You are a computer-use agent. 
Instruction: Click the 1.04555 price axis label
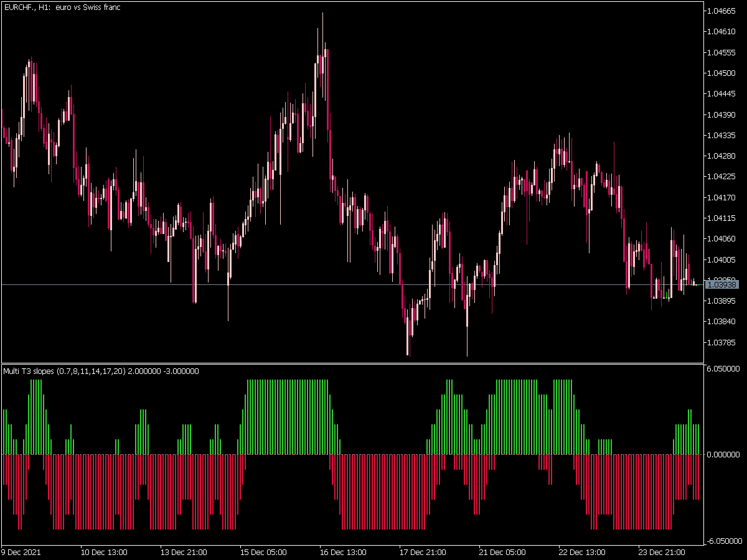(722, 52)
